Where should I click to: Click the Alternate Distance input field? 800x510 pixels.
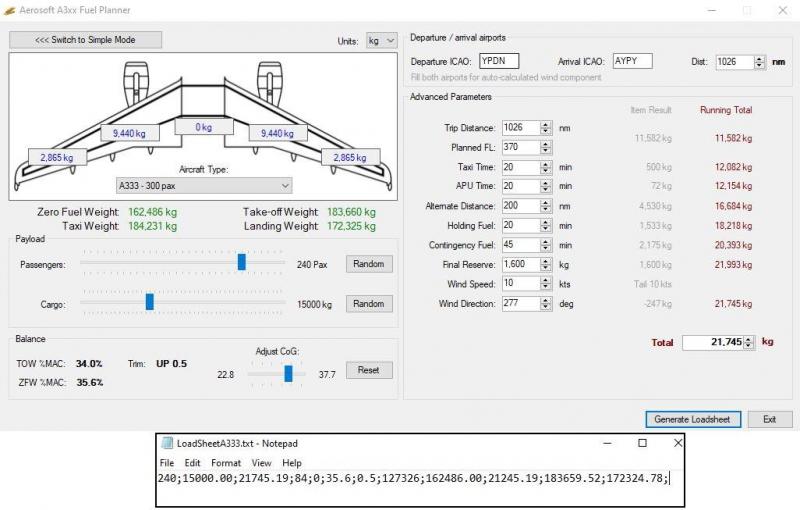(521, 206)
